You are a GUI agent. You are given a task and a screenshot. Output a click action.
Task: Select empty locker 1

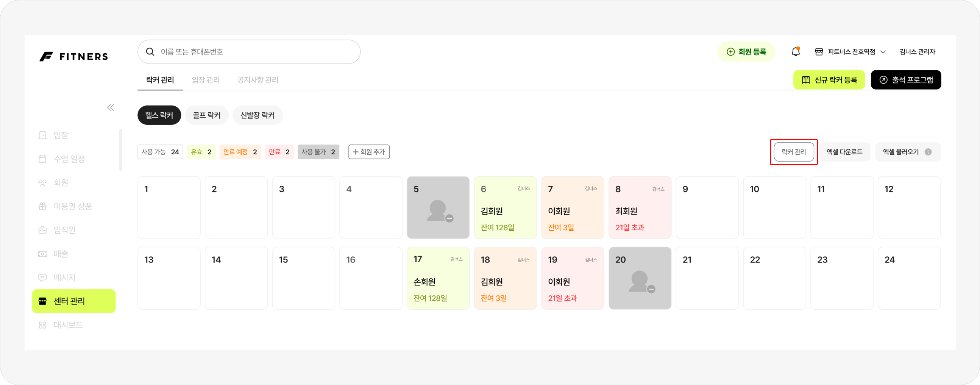[x=169, y=208]
